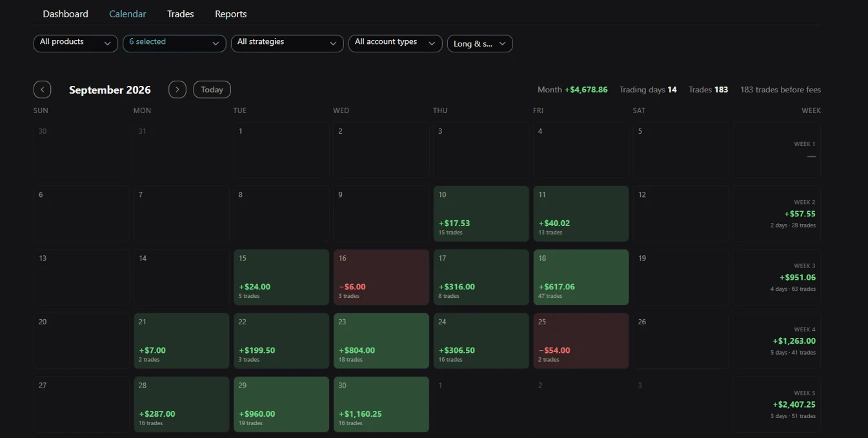
Task: Open September 29 with +$960.00
Action: coord(281,404)
